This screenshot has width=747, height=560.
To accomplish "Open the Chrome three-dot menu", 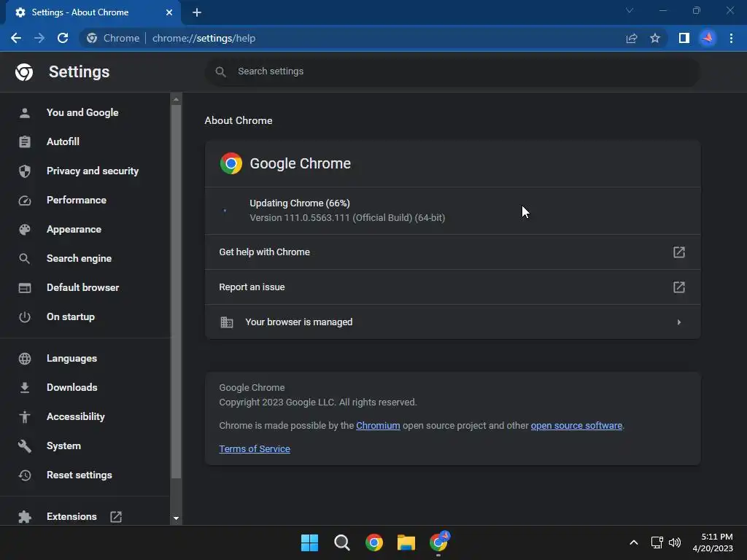I will 731,38.
